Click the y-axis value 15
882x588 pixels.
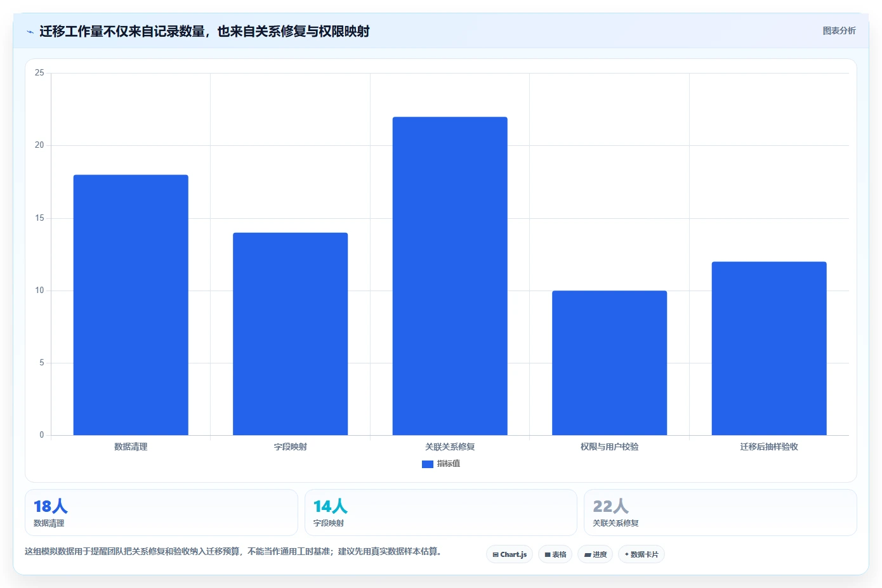(x=39, y=218)
